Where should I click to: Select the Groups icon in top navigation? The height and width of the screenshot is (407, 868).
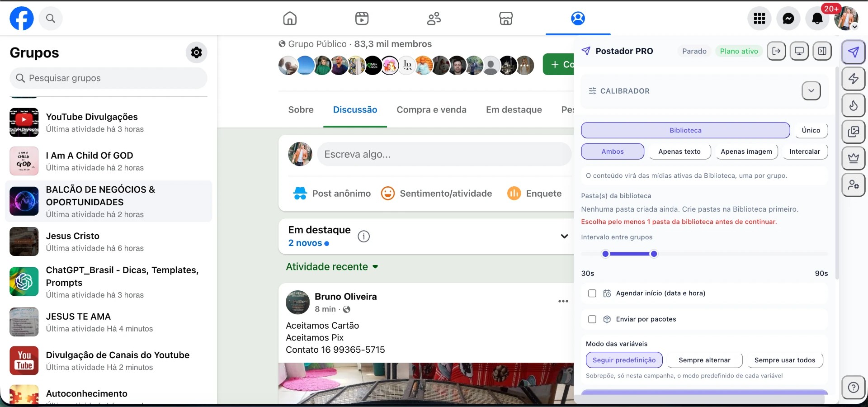578,19
